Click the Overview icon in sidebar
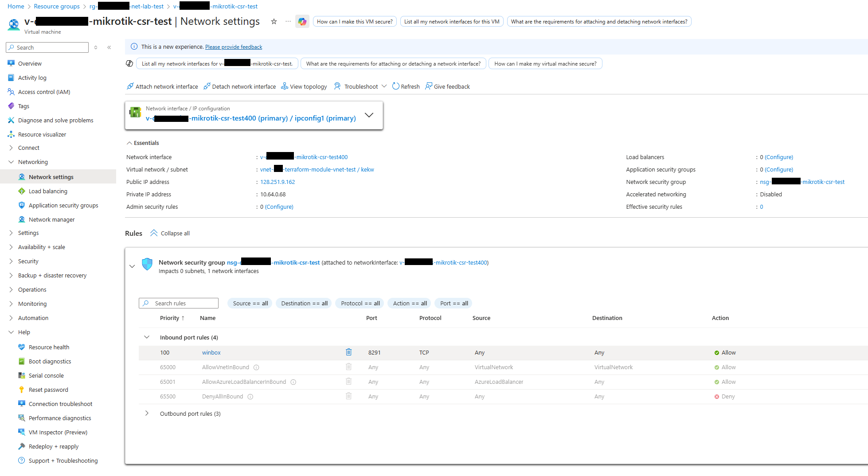868x476 pixels. click(11, 63)
